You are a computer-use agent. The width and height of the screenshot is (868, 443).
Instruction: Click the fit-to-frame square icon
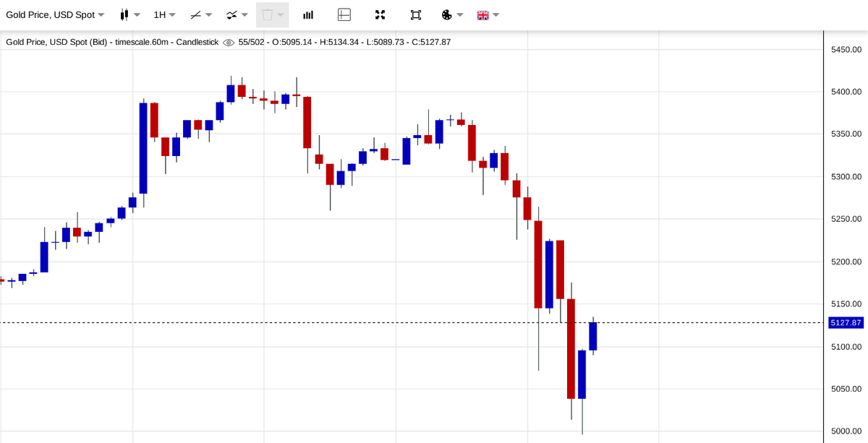(x=415, y=14)
